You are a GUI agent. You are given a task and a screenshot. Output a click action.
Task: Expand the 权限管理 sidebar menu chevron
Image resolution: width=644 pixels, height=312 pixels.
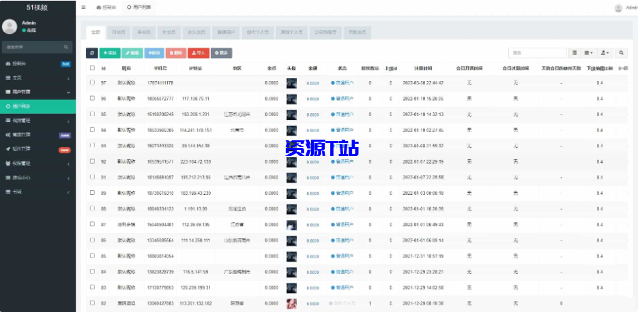(x=69, y=163)
